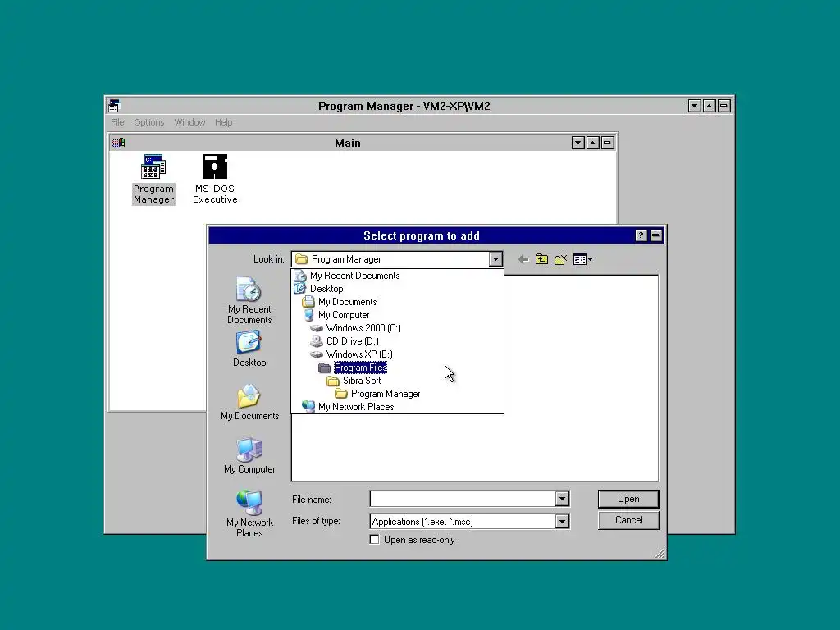Open the File menu in Program Manager
Image resolution: width=840 pixels, height=630 pixels.
tap(117, 122)
